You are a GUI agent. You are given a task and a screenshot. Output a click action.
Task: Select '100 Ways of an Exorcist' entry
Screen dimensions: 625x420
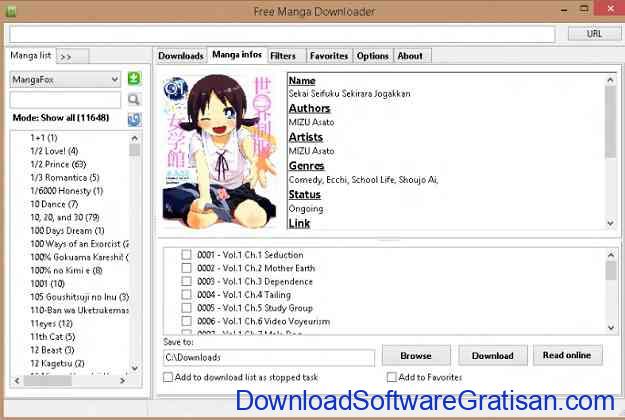[79, 244]
